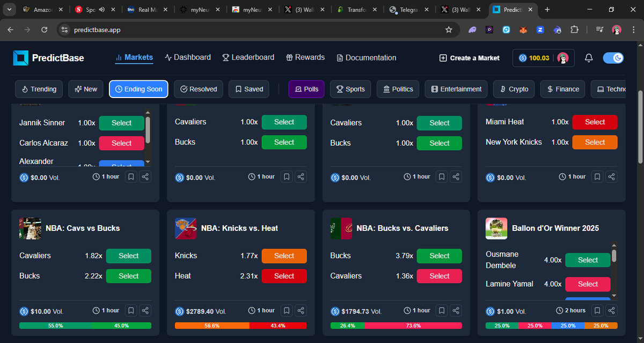The height and width of the screenshot is (343, 644).
Task: Save the NBA: Knicks vs. Heat market
Action: [286, 310]
